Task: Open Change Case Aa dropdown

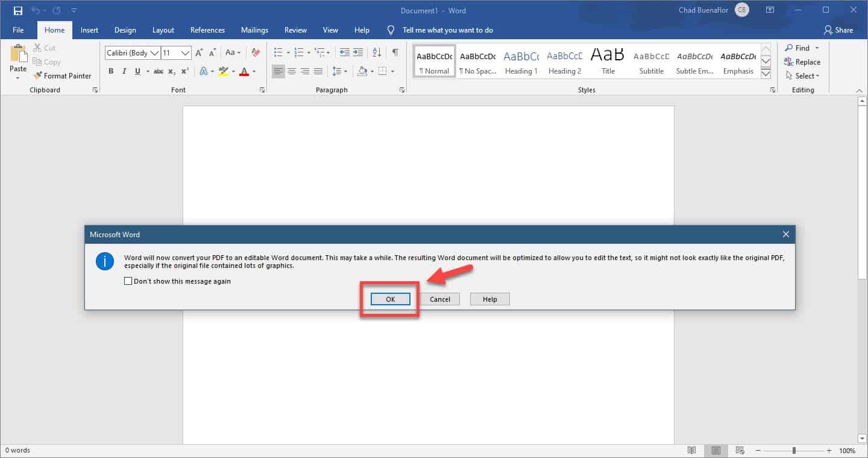Action: (233, 52)
